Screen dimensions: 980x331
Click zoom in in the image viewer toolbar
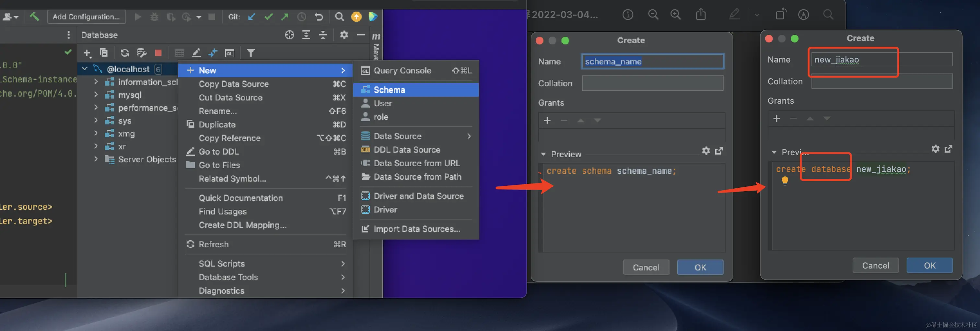tap(676, 15)
